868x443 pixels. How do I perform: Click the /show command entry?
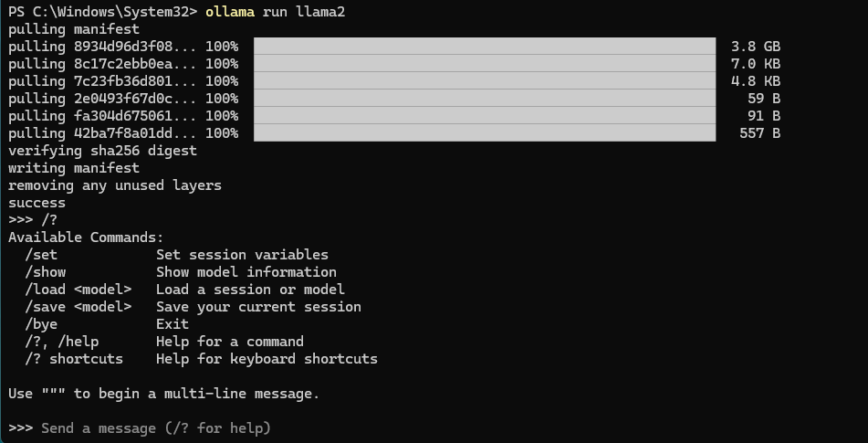tap(46, 272)
